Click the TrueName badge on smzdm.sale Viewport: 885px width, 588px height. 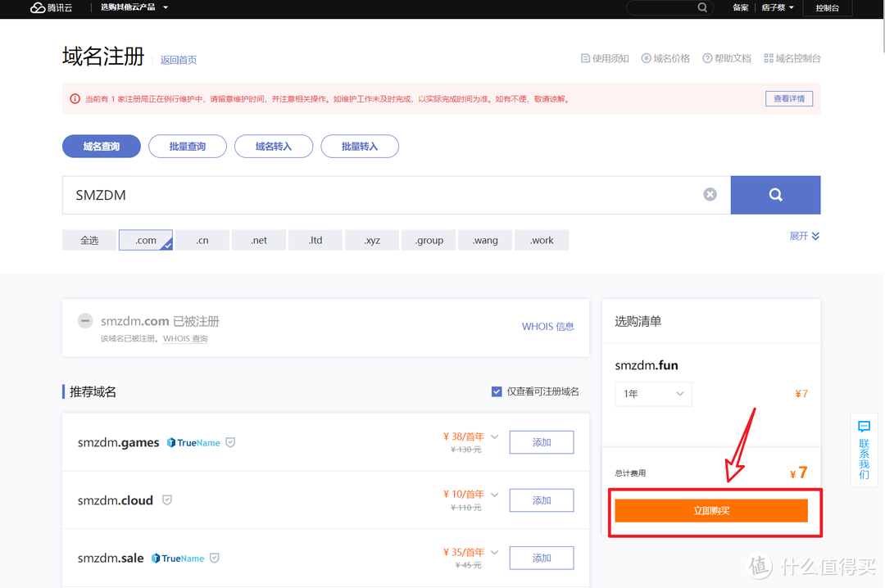(178, 558)
